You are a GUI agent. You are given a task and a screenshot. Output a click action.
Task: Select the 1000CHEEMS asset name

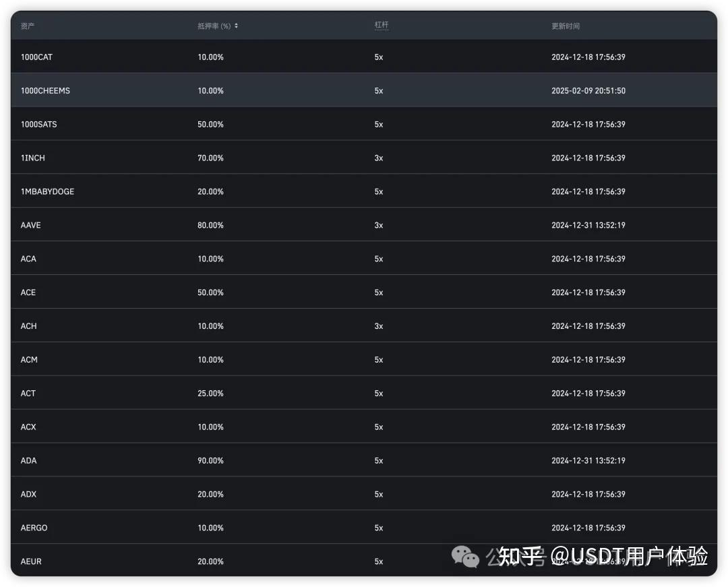pos(46,91)
